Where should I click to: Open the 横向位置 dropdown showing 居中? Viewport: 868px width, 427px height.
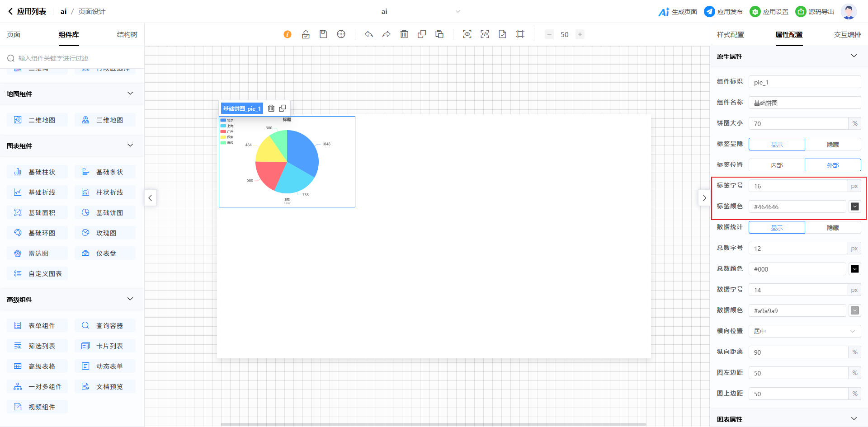tap(805, 331)
